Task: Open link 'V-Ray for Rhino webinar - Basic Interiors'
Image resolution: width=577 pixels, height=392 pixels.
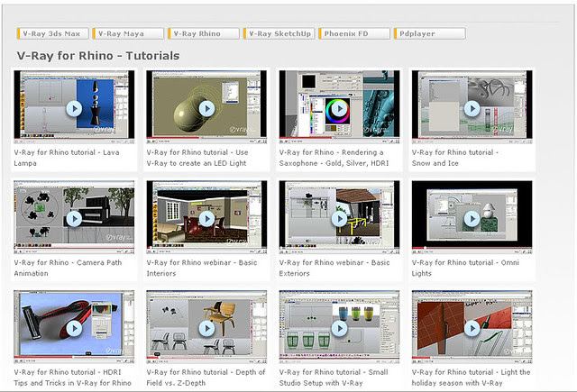Action: 202,268
